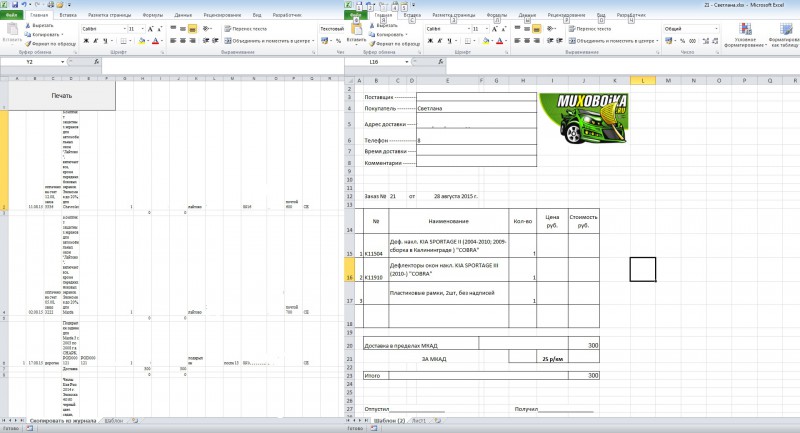This screenshot has width=800, height=433.
Task: Apply fill color in left window
Action: point(141,41)
